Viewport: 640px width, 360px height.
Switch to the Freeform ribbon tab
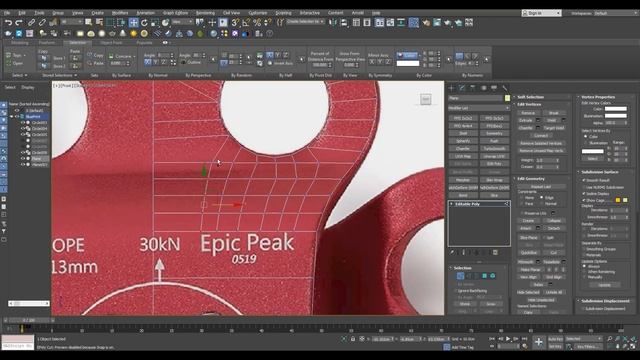[x=47, y=42]
